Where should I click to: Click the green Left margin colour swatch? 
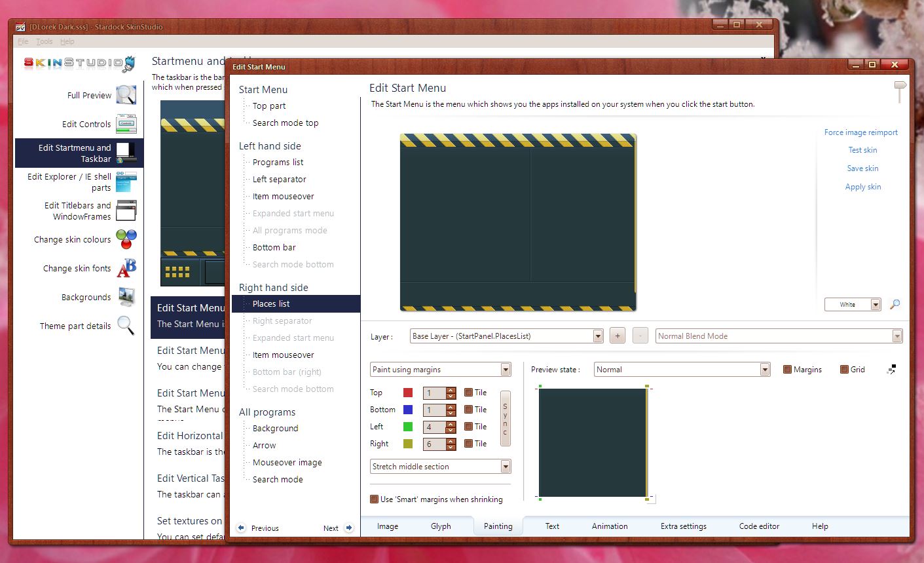(408, 427)
